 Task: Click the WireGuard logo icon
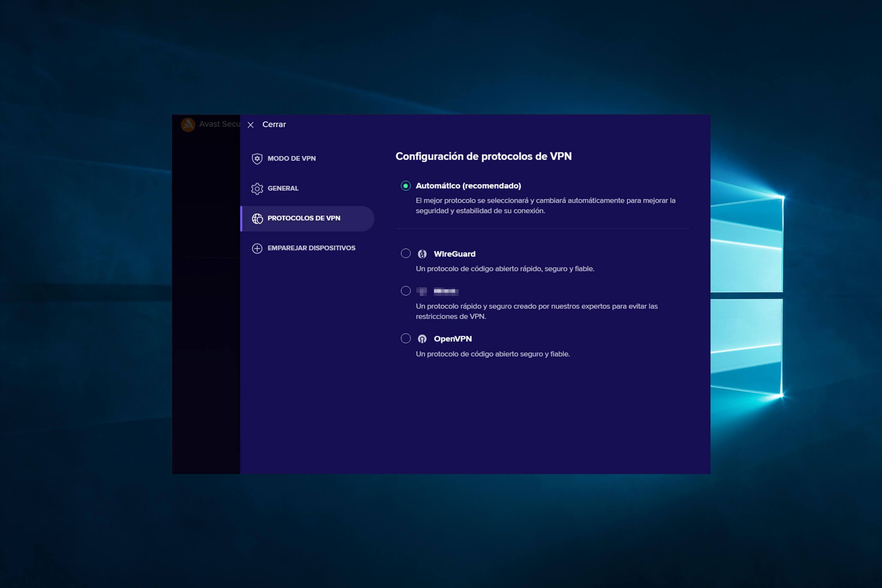(x=422, y=254)
